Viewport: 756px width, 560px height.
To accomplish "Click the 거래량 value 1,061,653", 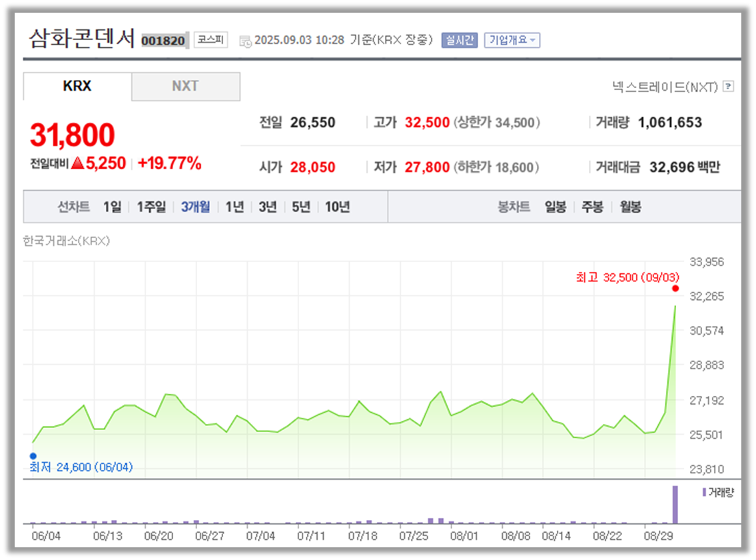I will 670,123.
